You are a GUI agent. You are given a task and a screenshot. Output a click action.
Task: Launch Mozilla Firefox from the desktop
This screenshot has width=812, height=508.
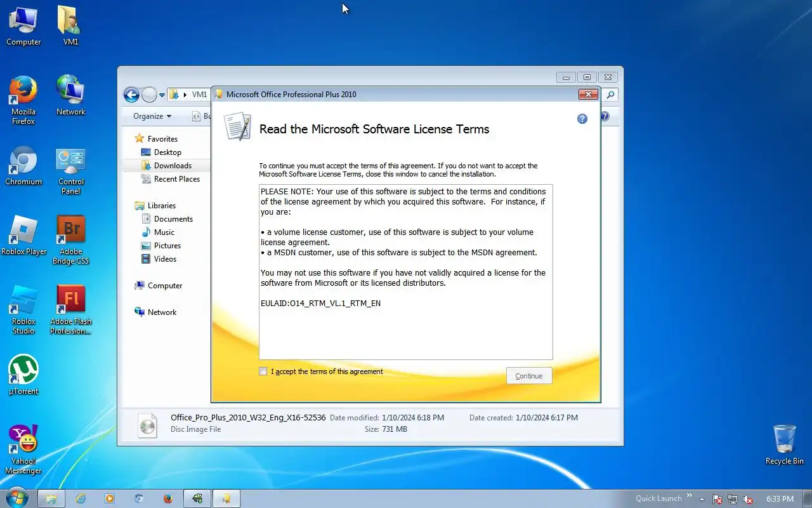(x=23, y=100)
